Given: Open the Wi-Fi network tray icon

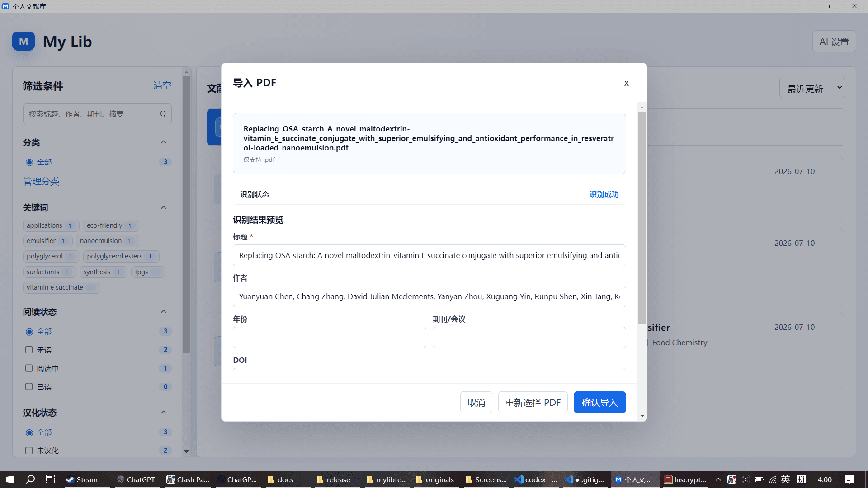Looking at the screenshot, I should (773, 479).
